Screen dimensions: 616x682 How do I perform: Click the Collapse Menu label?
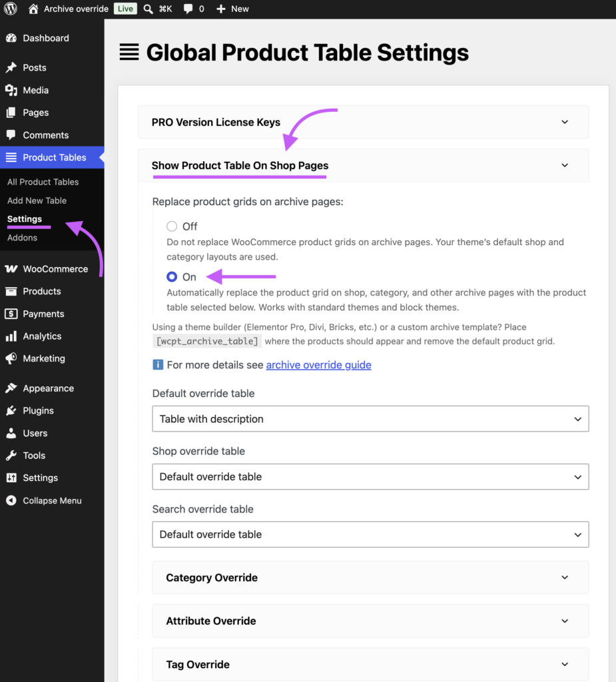(52, 501)
